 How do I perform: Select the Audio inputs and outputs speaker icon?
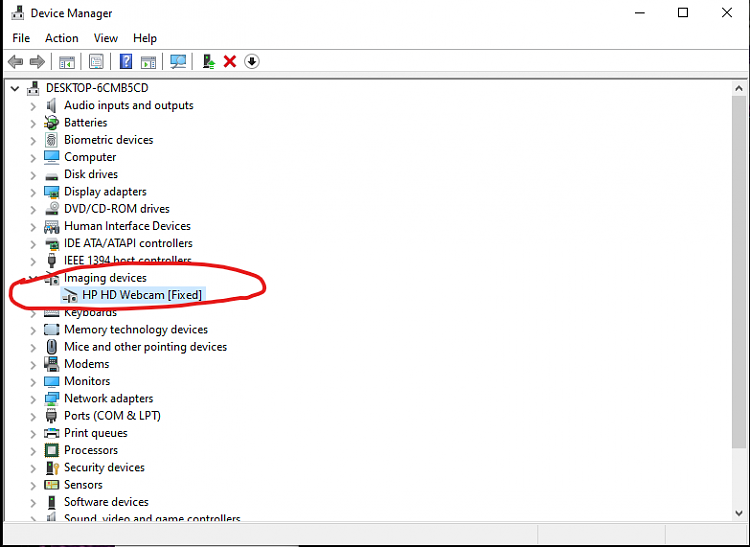51,105
